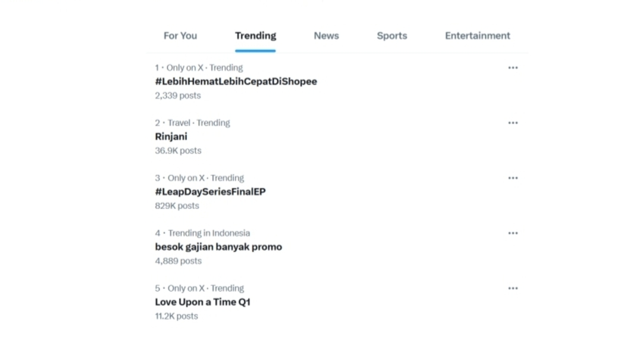Image resolution: width=644 pixels, height=362 pixels.
Task: Select the Trending tab
Action: point(256,36)
